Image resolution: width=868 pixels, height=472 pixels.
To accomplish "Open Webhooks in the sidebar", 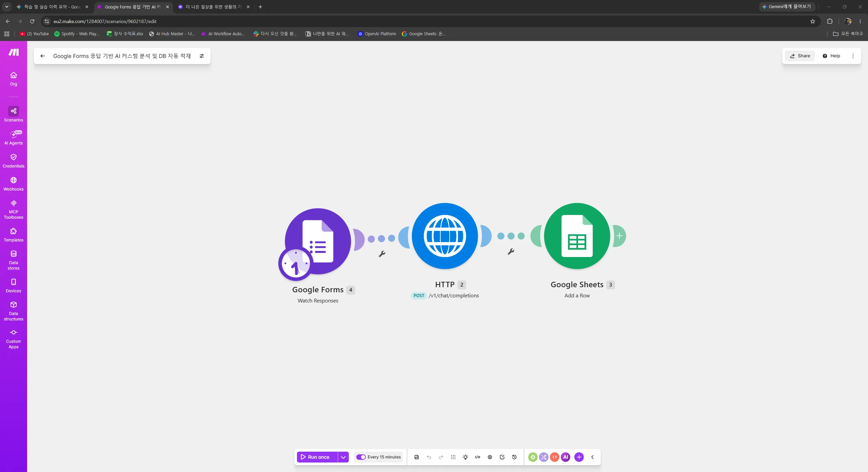I will (x=14, y=184).
